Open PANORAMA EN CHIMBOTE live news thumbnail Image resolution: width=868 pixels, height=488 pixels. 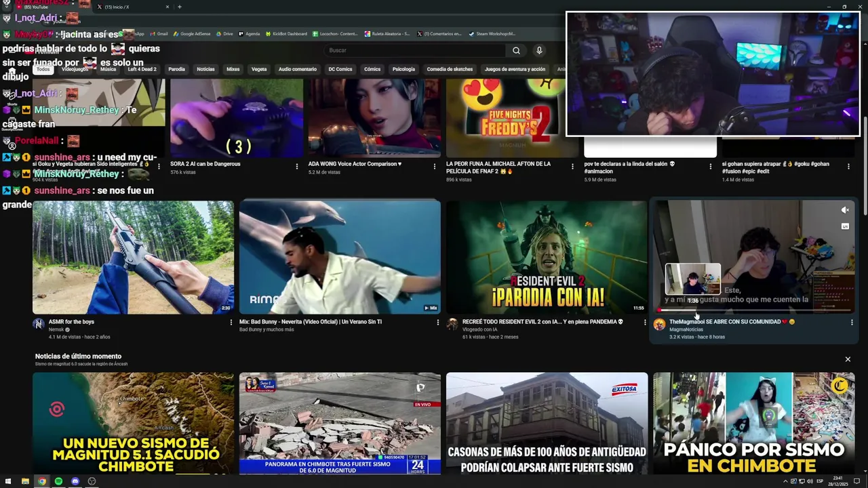[x=340, y=423]
